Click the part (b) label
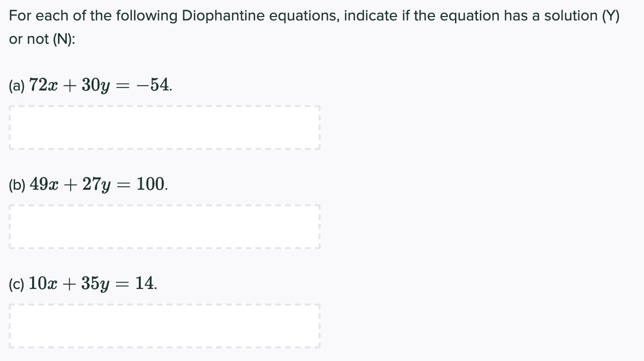The height and width of the screenshot is (361, 644). 17,185
